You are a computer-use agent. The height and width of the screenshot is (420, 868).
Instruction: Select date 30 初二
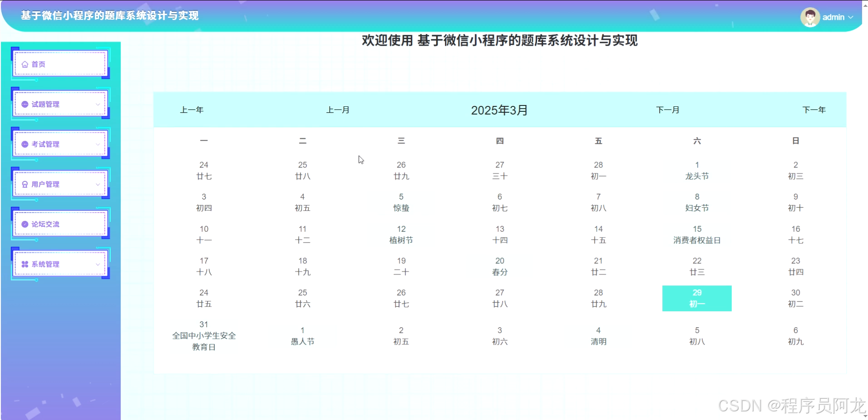coord(796,298)
